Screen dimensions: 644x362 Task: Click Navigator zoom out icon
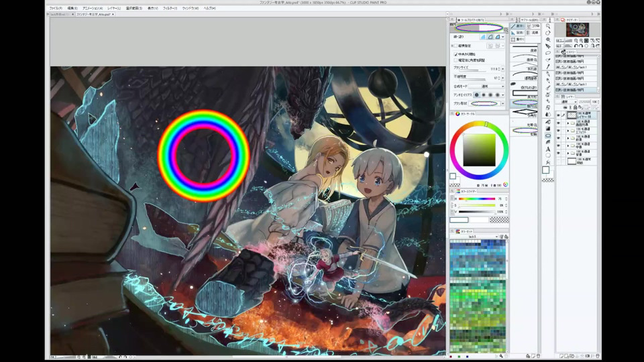(576, 40)
